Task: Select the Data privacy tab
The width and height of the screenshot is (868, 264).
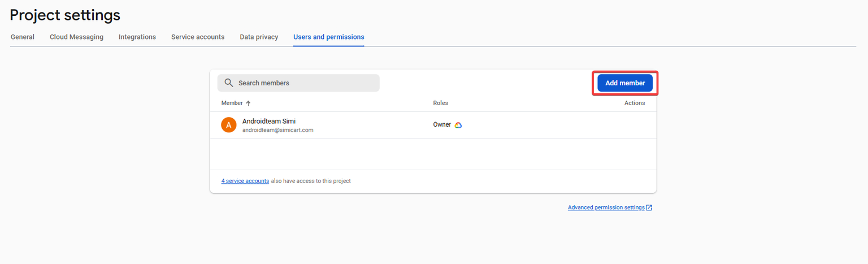Action: (x=259, y=37)
